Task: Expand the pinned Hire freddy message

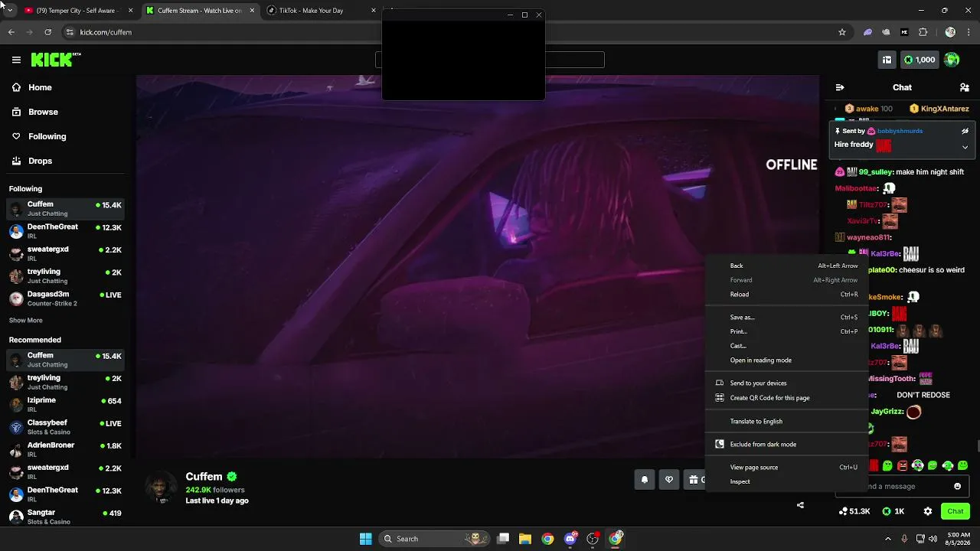Action: (965, 146)
